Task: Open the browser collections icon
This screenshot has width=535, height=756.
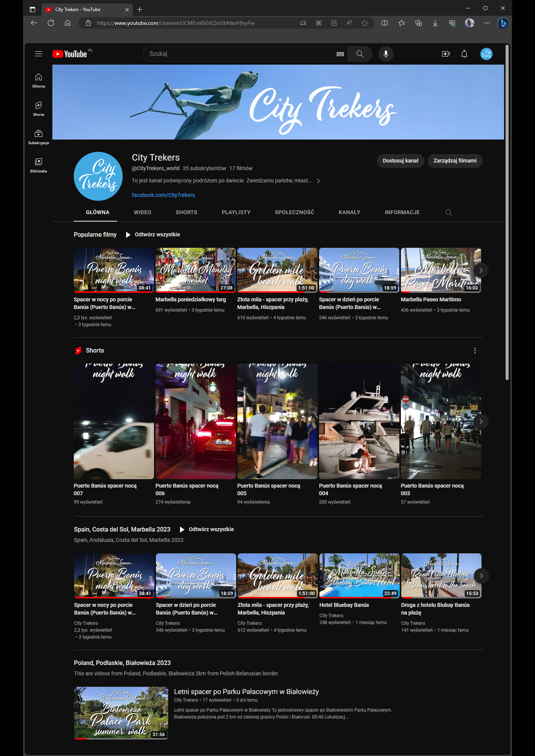Action: point(418,23)
